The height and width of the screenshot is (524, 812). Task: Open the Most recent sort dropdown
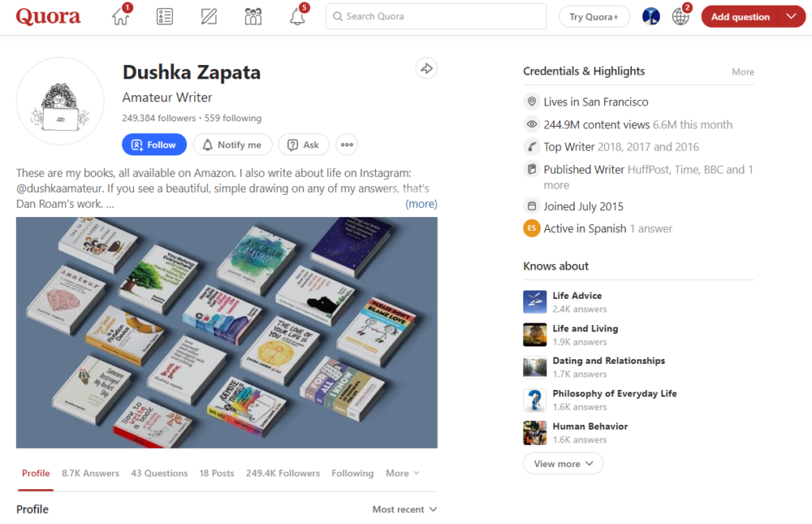click(404, 510)
